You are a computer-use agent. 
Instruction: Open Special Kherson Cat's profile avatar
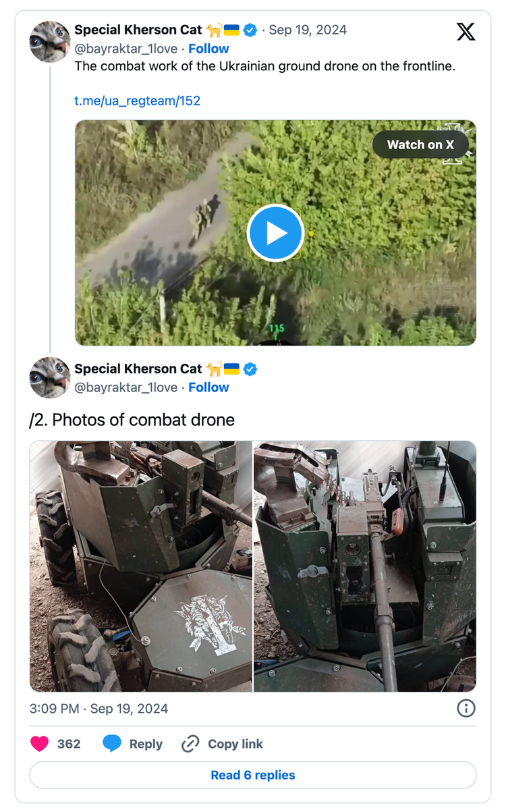[50, 41]
